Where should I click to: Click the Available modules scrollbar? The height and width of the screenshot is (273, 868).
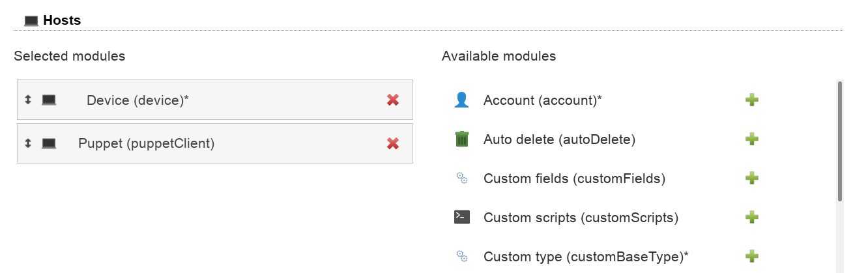click(x=840, y=140)
